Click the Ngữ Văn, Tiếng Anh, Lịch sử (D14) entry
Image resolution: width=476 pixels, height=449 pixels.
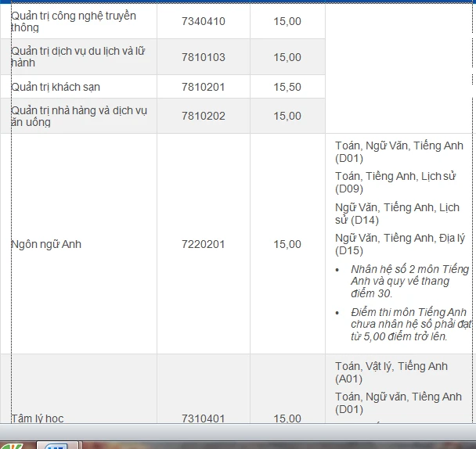397,214
